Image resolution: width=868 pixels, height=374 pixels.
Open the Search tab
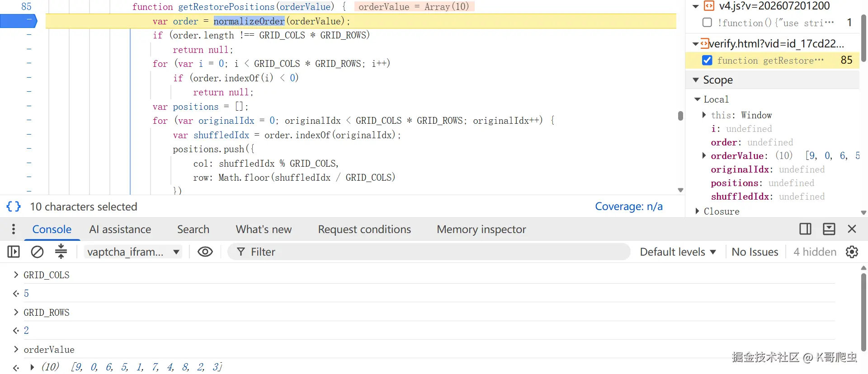193,229
